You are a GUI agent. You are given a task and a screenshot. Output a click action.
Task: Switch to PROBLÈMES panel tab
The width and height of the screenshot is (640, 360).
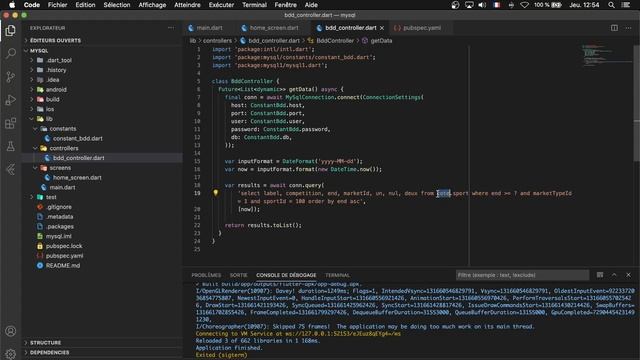(206, 275)
